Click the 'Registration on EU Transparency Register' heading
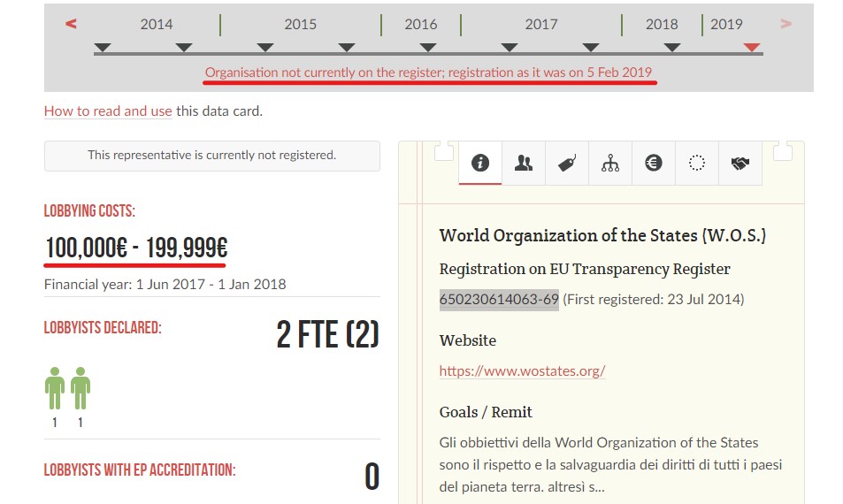843x504 pixels. pos(585,269)
